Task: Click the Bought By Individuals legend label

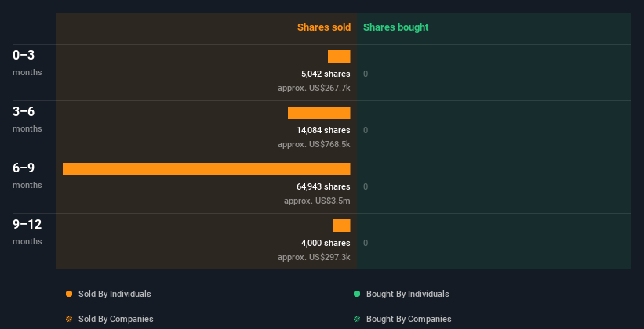Action: (407, 294)
